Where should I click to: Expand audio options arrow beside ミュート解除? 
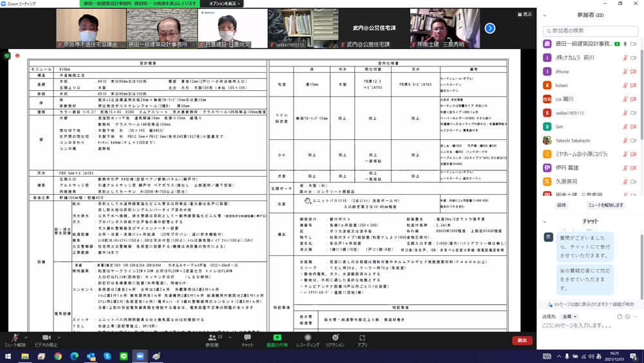[x=26, y=337]
